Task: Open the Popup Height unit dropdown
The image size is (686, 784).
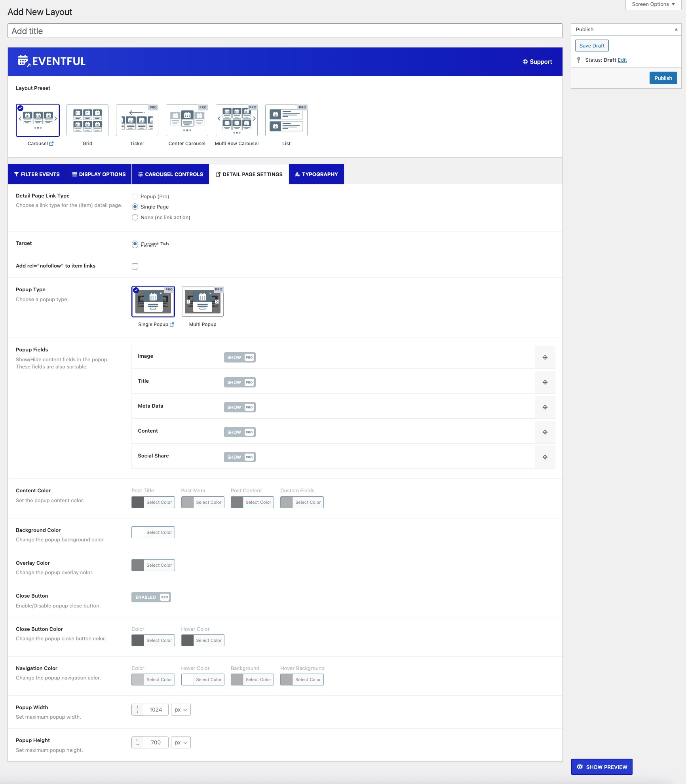Action: point(181,742)
